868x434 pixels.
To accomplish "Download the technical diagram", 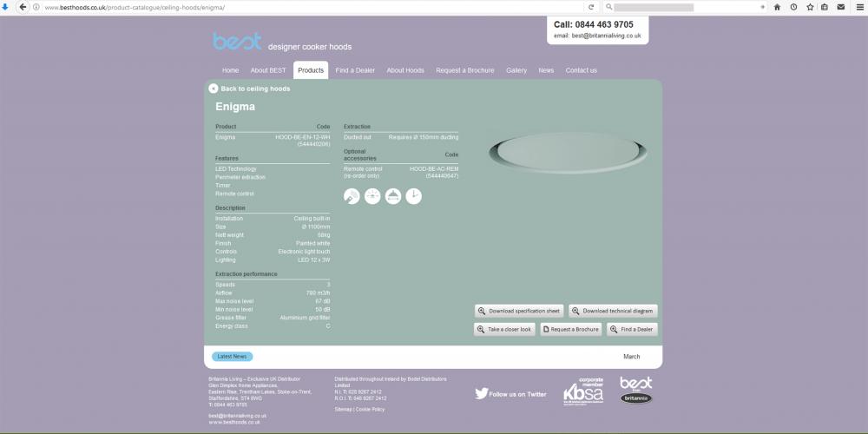I will point(614,311).
